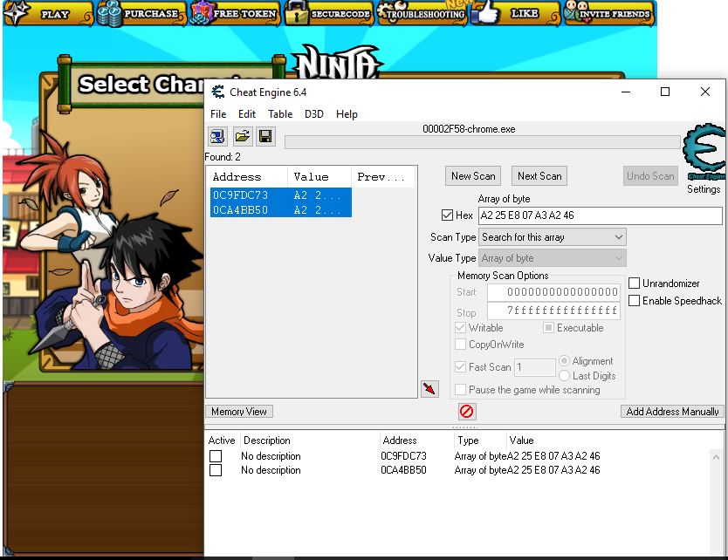The image size is (728, 560).
Task: Save the cheat table with the disk icon
Action: [265, 136]
